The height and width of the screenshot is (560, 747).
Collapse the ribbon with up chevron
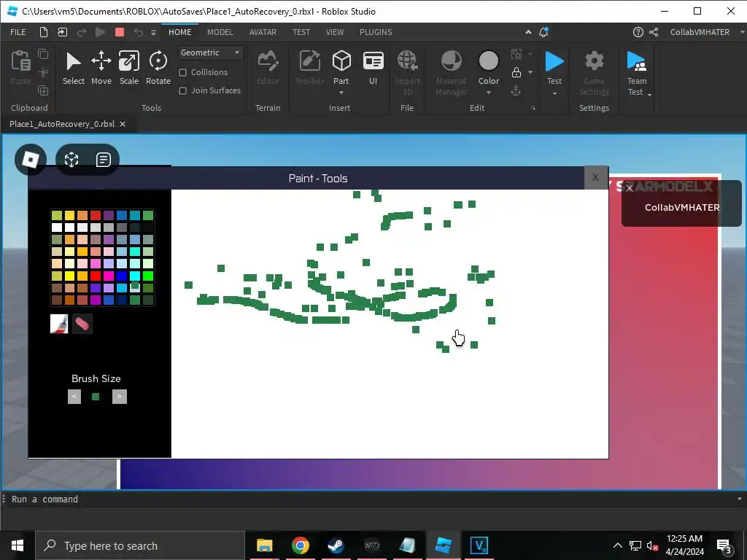[528, 32]
